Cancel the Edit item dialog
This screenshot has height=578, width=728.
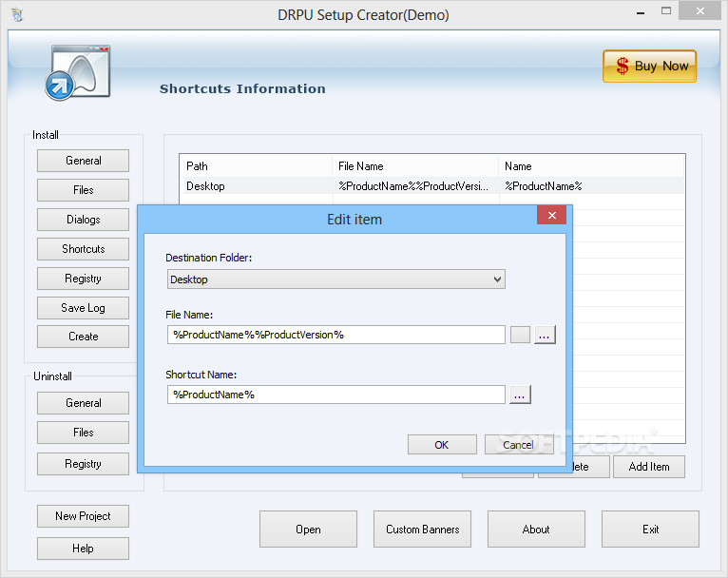[519, 445]
